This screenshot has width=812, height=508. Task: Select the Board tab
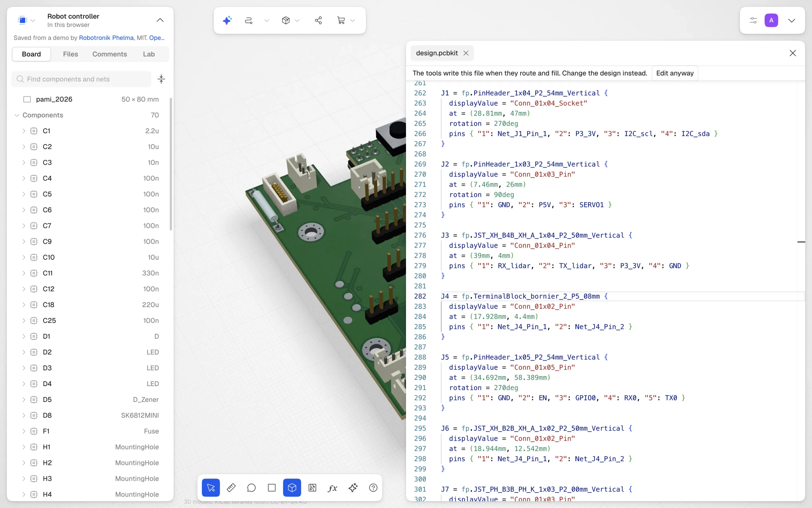[x=31, y=54]
